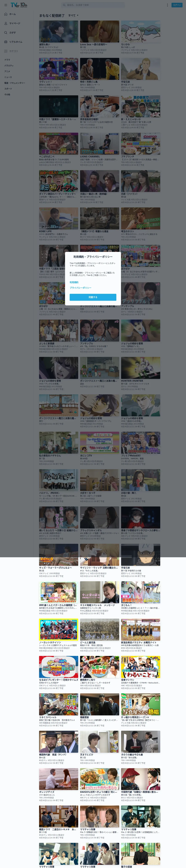This screenshot has height=868, width=186.
Task: Open 滅相も無い program thumbnail
Action: tap(58, 32)
